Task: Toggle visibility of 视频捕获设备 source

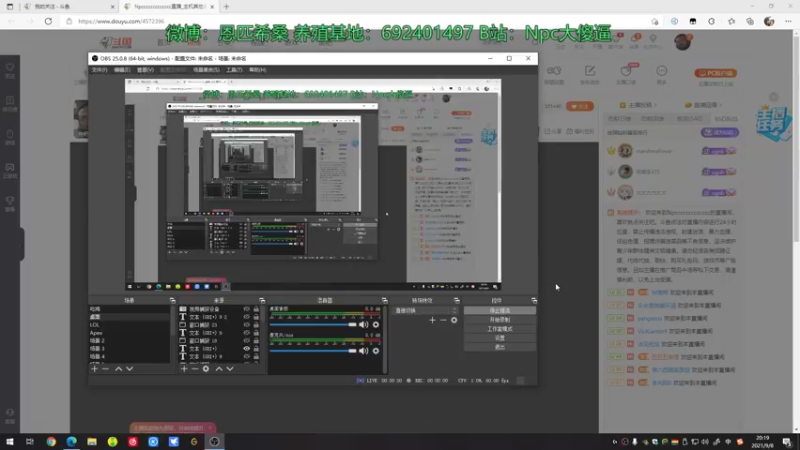Action: click(246, 309)
